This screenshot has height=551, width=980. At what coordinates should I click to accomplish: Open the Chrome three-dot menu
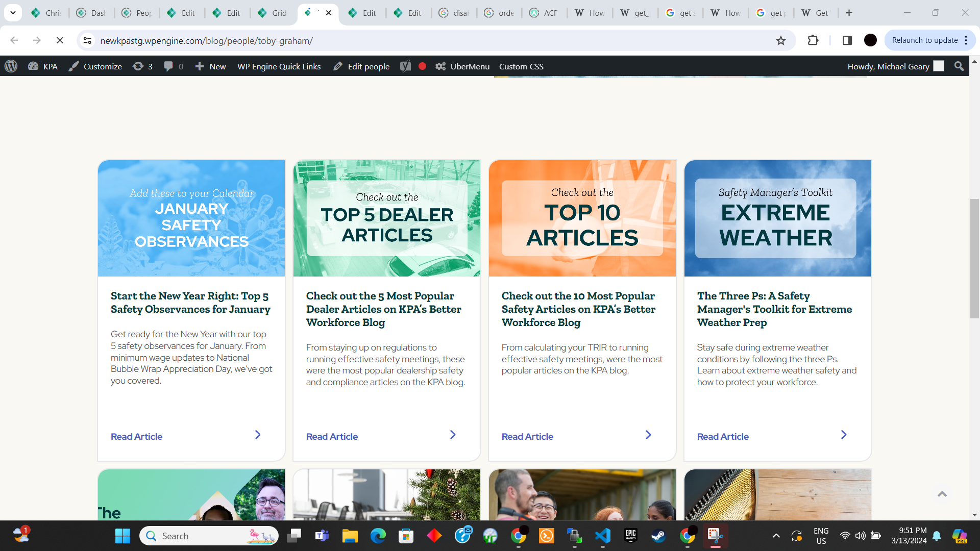click(x=966, y=40)
